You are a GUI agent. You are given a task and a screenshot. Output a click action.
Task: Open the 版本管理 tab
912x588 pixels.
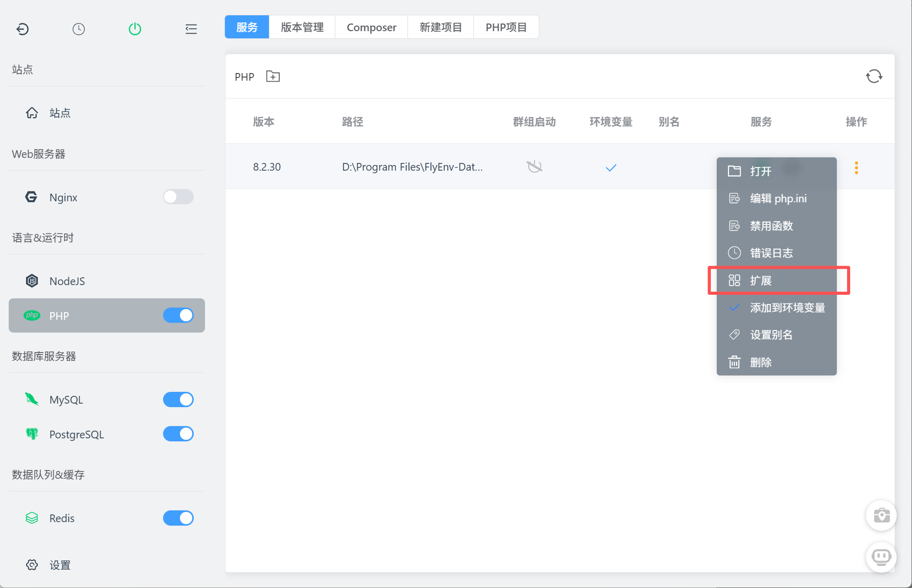[302, 27]
